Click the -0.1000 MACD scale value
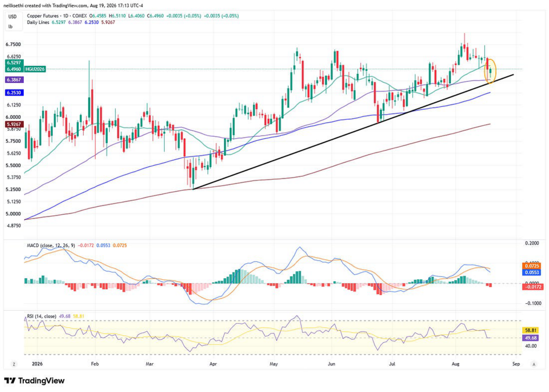The image size is (549, 392). [533, 303]
